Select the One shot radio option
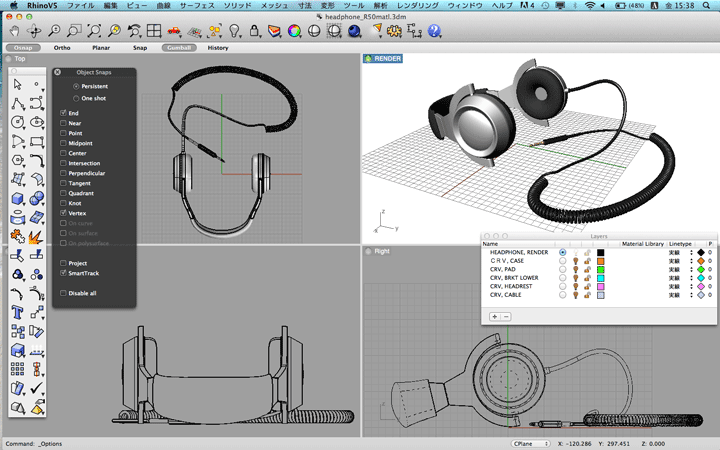Image resolution: width=720 pixels, height=450 pixels. pyautogui.click(x=75, y=99)
